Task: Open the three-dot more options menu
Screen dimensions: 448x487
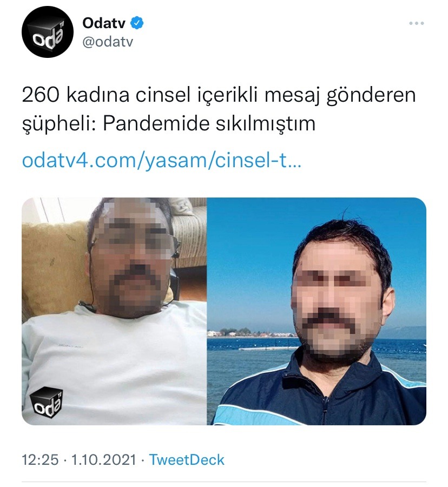Action: pos(416,23)
